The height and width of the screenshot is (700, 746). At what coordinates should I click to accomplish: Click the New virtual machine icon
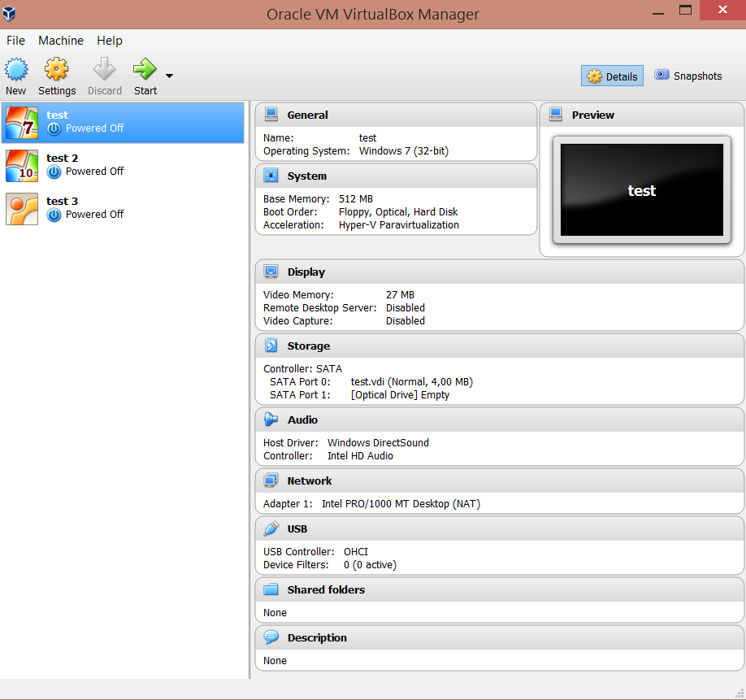point(16,69)
